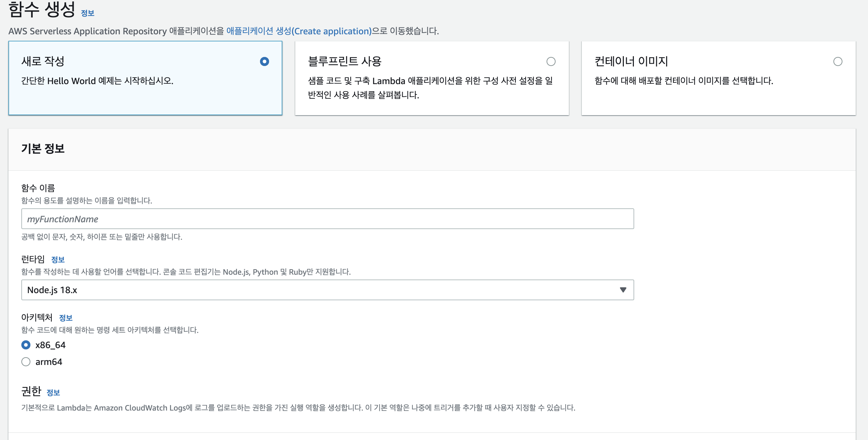Click the runtime hint mentioning Node.js, Python 및 Ruby

click(x=186, y=272)
